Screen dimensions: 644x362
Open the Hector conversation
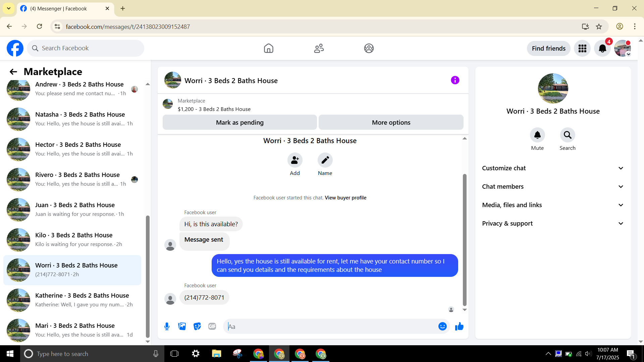pyautogui.click(x=72, y=149)
